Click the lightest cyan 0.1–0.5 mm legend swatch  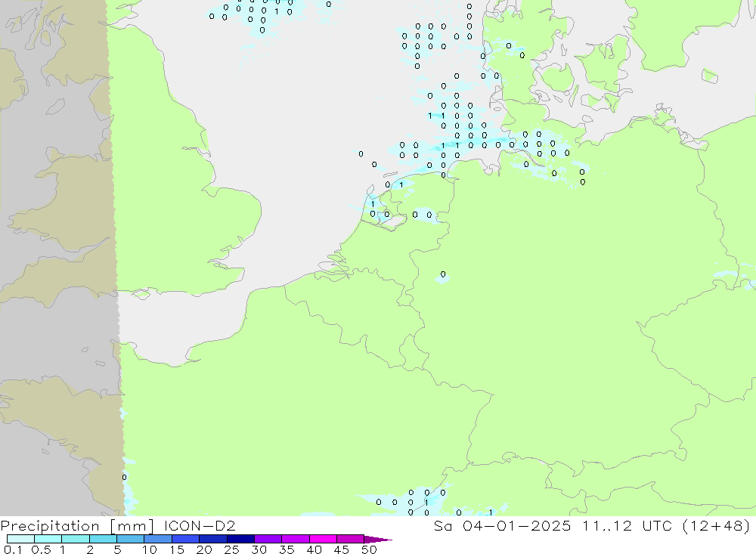coord(20,539)
